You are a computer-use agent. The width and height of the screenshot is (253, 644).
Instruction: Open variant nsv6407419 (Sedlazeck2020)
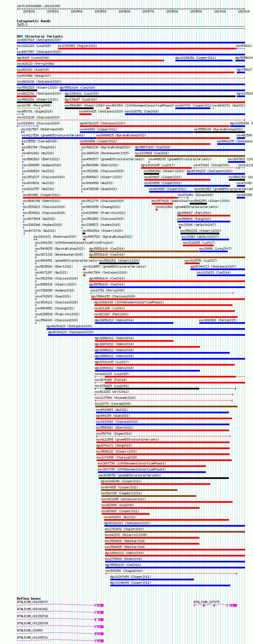click(x=39, y=40)
